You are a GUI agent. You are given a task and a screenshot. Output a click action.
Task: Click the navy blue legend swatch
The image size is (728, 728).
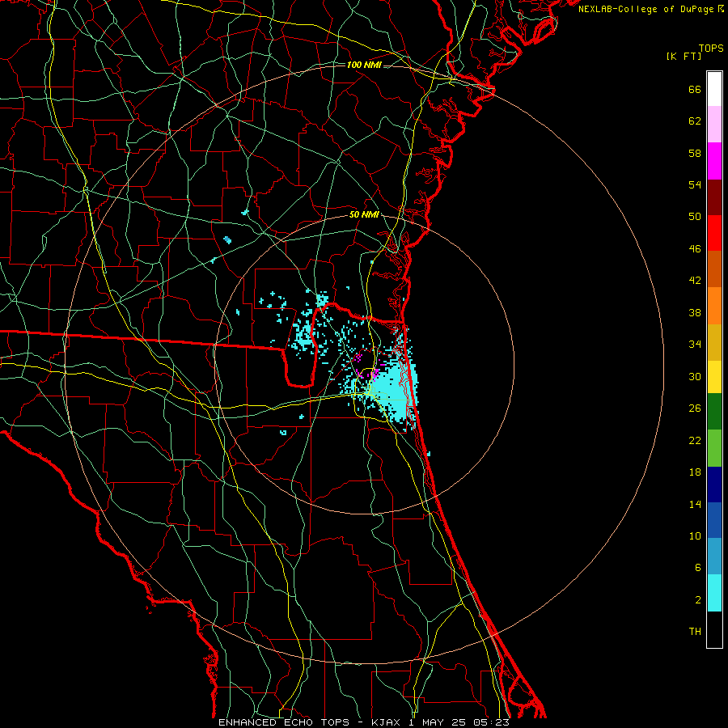pos(714,485)
